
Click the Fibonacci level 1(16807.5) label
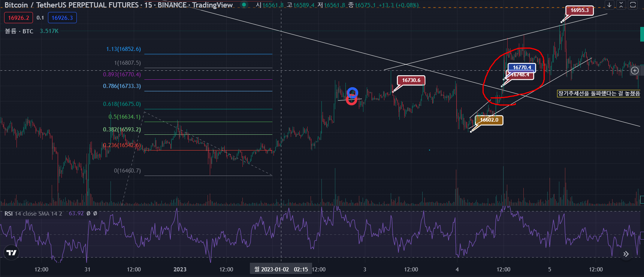click(127, 63)
